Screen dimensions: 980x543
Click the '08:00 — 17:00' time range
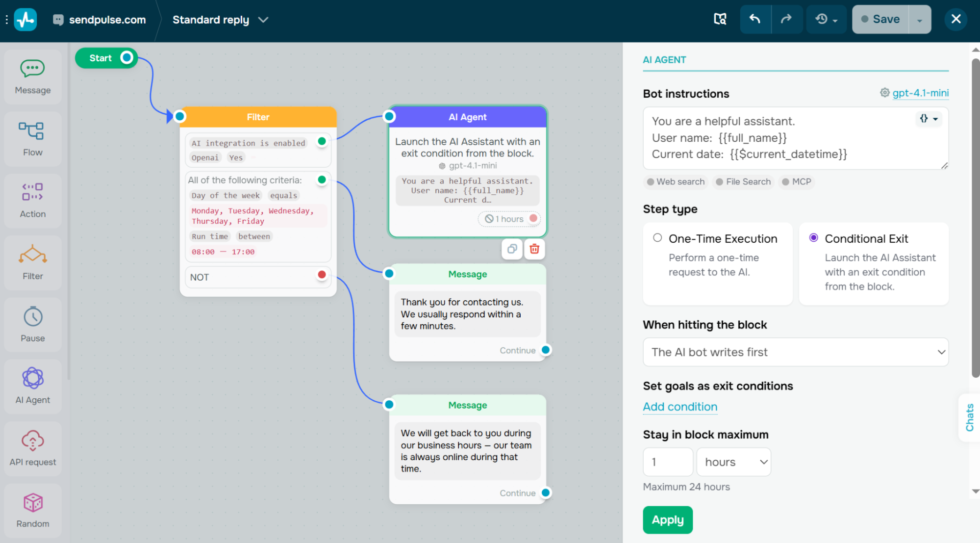[x=223, y=252]
